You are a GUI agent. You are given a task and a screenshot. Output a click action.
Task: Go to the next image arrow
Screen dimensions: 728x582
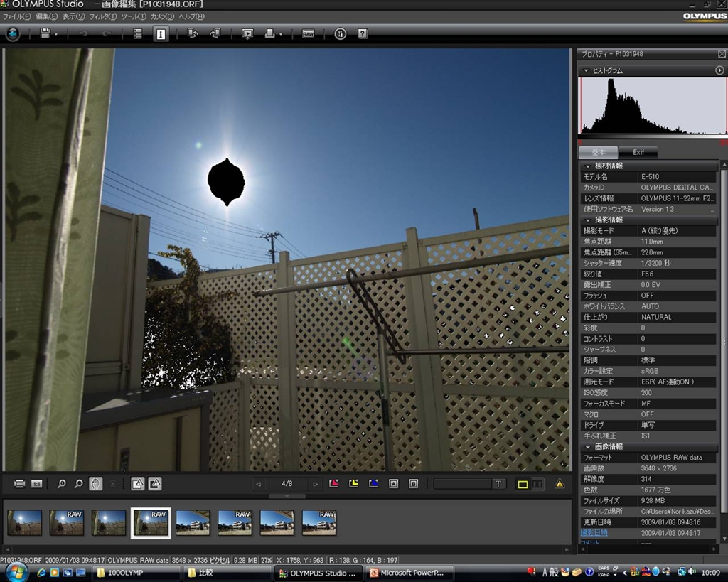[315, 484]
